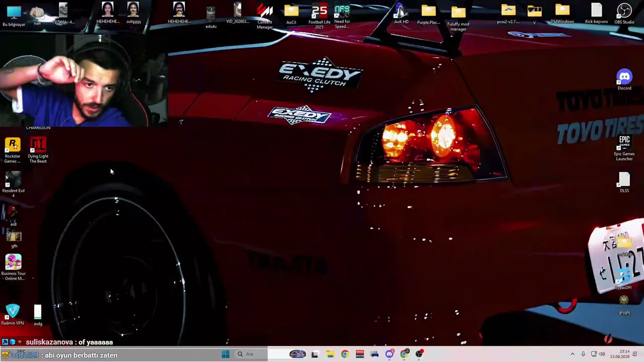Select the Need for Speed shortcut
Screen dimensions: 644x362
tap(342, 16)
